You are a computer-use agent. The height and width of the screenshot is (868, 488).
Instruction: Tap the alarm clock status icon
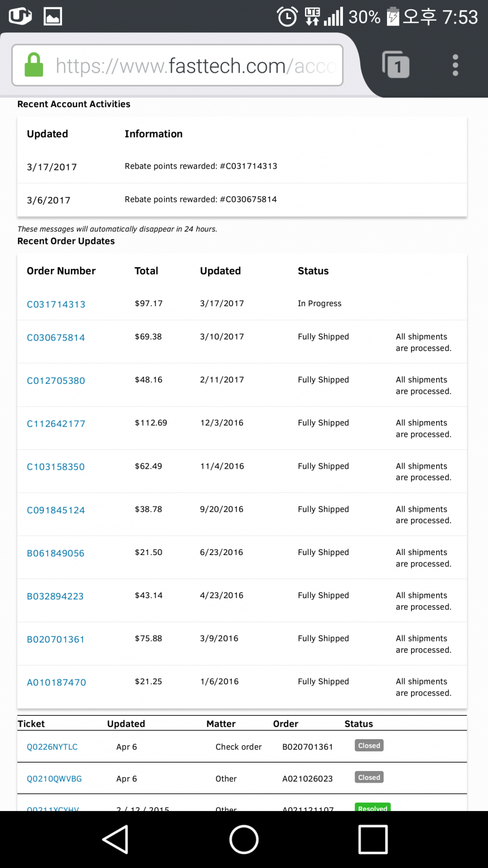pyautogui.click(x=287, y=17)
